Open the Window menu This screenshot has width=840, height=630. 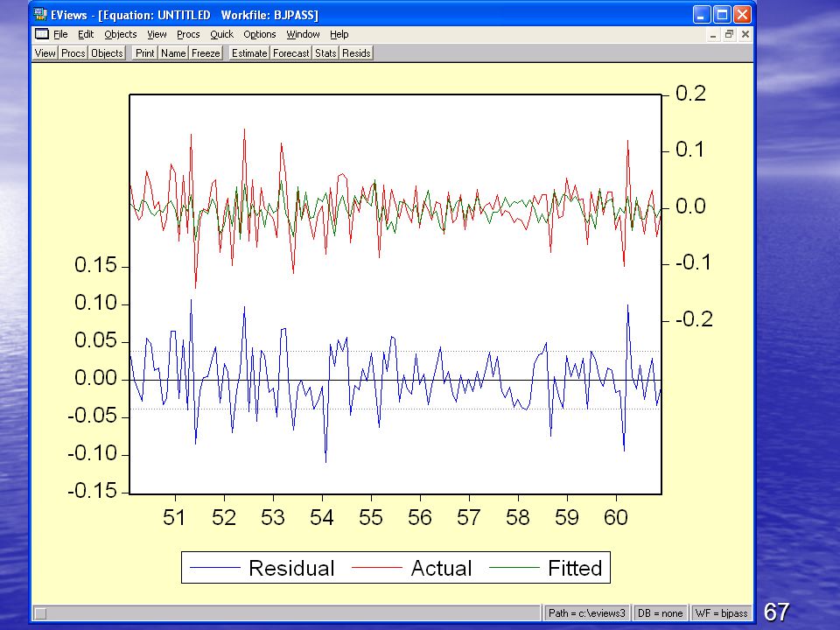[303, 34]
